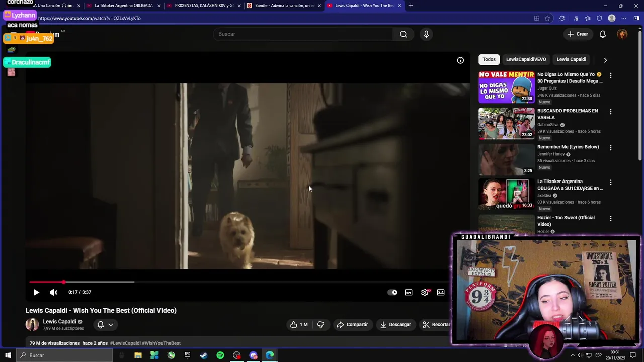Image resolution: width=644 pixels, height=362 pixels.
Task: Open the browser three-dot menu
Action: (x=624, y=18)
